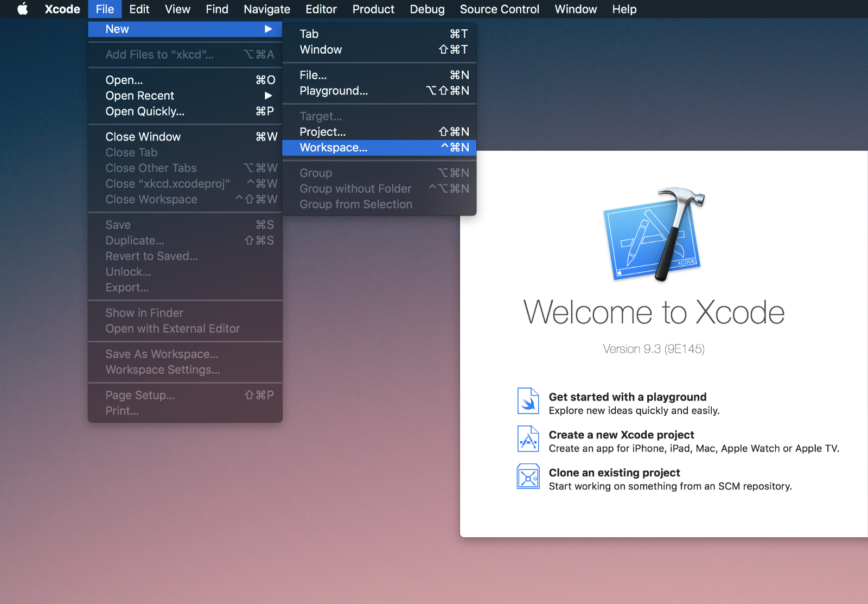Select New Playground... menu item
This screenshot has width=868, height=604.
pyautogui.click(x=379, y=91)
